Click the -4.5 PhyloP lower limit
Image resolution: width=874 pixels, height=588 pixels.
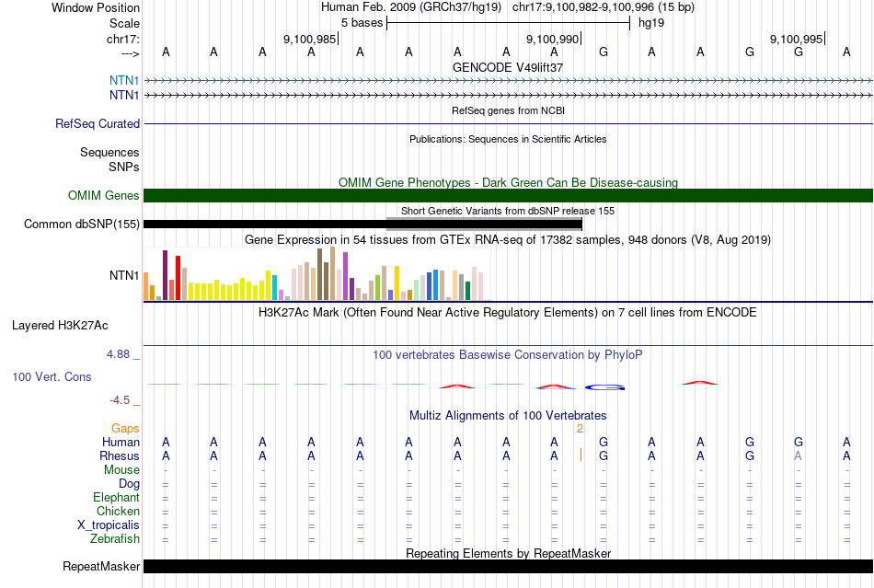point(120,400)
